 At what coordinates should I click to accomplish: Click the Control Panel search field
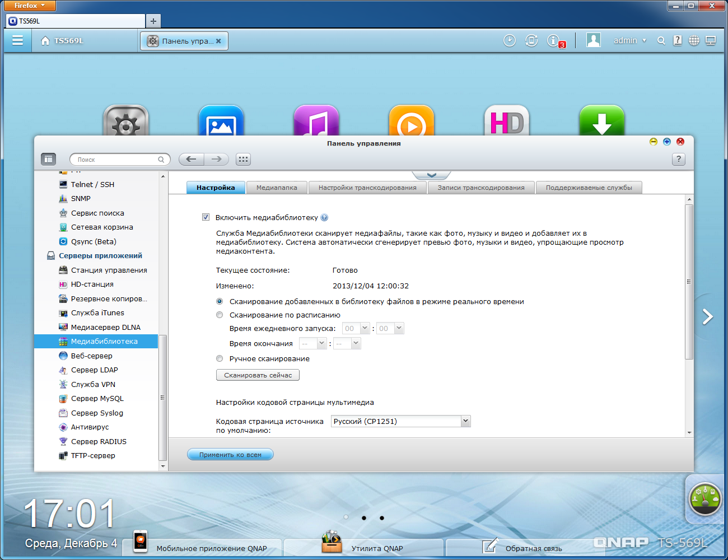coord(120,160)
